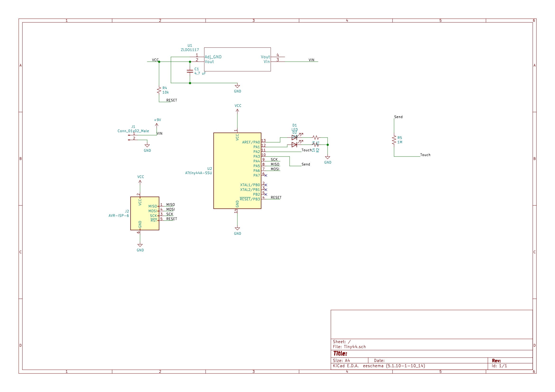Click the Conn_01x02_Male connector label
This screenshot has height=392, width=555.
[133, 131]
